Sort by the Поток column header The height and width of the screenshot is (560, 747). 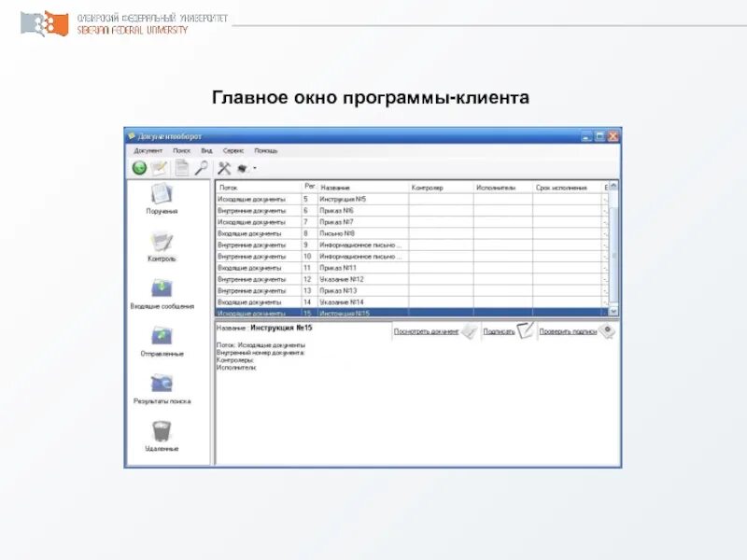[259, 188]
